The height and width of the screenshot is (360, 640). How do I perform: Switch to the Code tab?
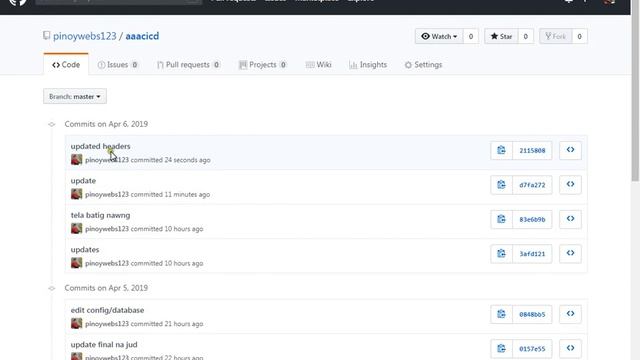pos(66,64)
